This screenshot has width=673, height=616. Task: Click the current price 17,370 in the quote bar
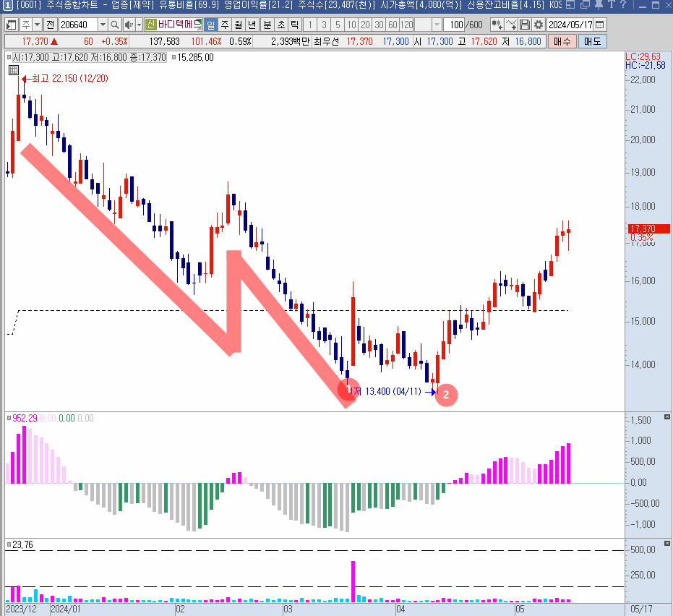(x=35, y=42)
